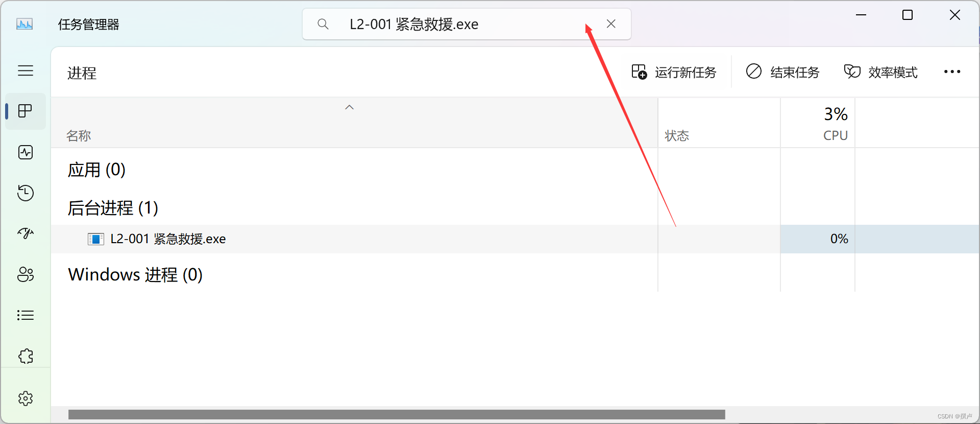
Task: Click the Task Manager app icon
Action: pyautogui.click(x=24, y=23)
